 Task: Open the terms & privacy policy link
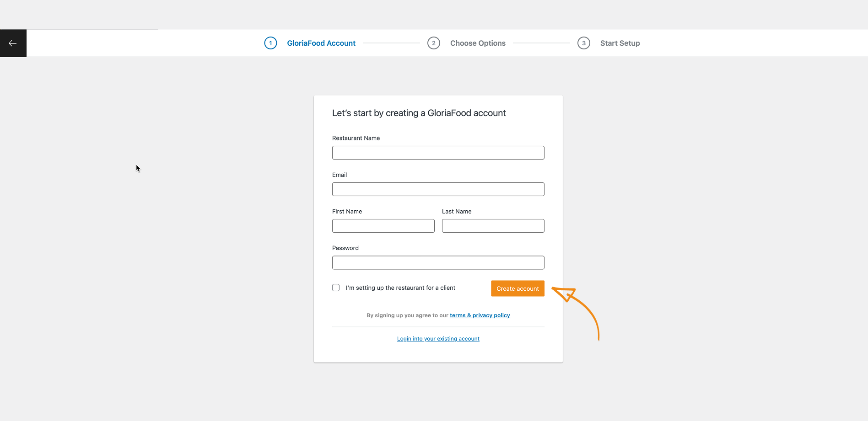(x=480, y=315)
